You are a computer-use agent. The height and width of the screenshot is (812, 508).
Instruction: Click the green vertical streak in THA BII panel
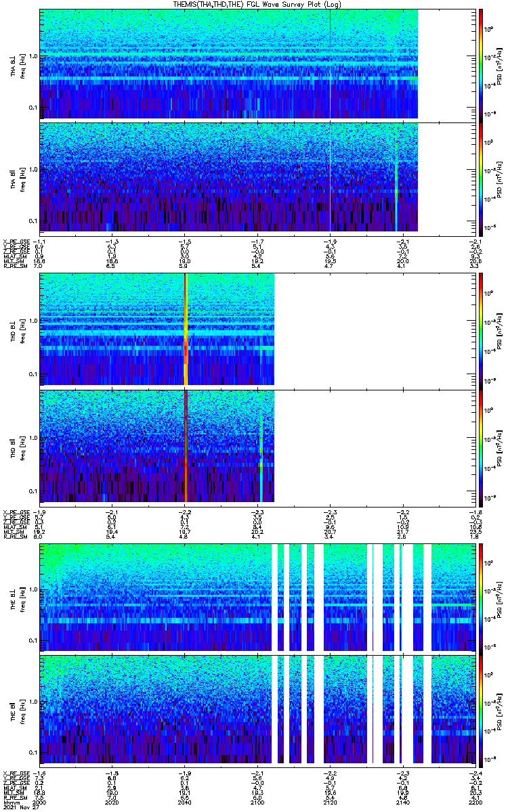pyautogui.click(x=396, y=183)
